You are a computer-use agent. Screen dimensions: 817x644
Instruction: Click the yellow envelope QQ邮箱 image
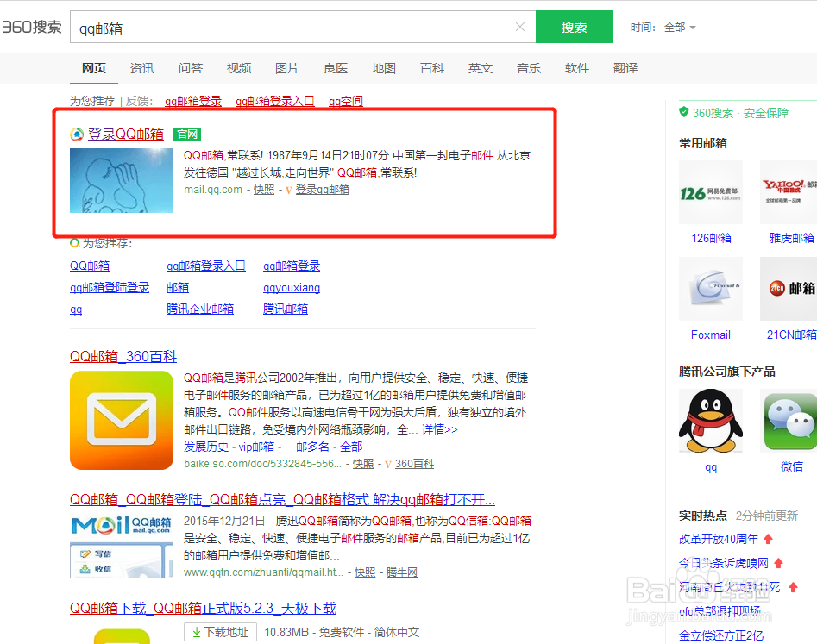tap(122, 420)
